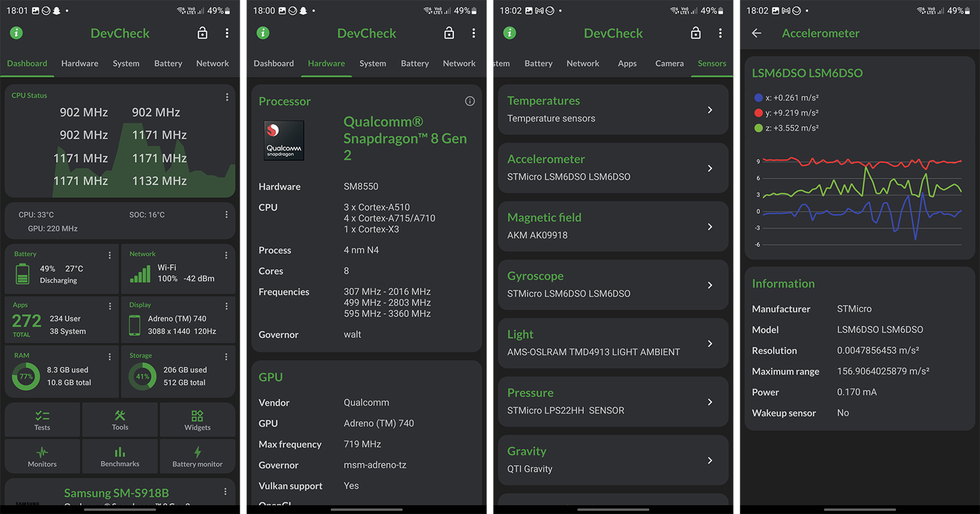The height and width of the screenshot is (514, 980).
Task: Tap the walt CPU governor value
Action: 352,335
